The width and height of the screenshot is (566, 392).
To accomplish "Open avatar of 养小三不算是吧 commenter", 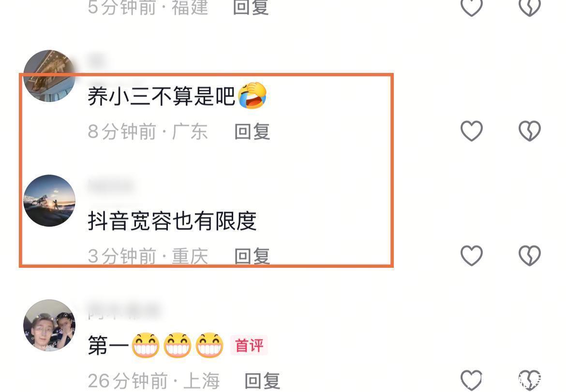I will click(x=49, y=76).
